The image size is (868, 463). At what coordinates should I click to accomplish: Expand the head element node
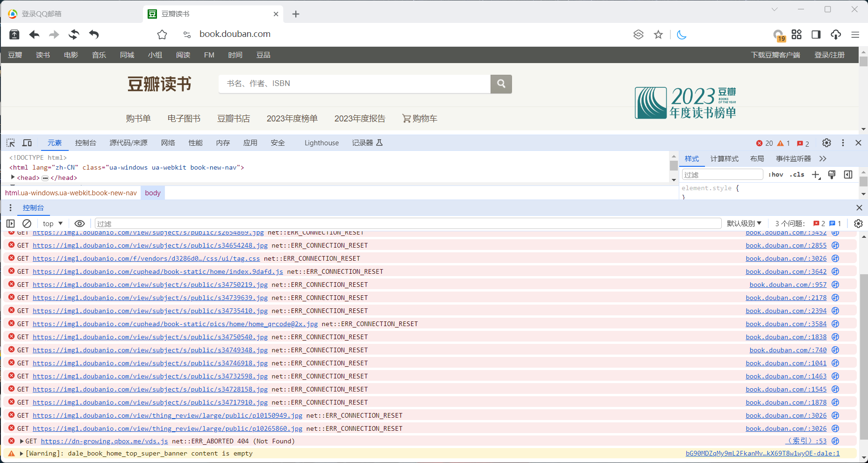[13, 178]
